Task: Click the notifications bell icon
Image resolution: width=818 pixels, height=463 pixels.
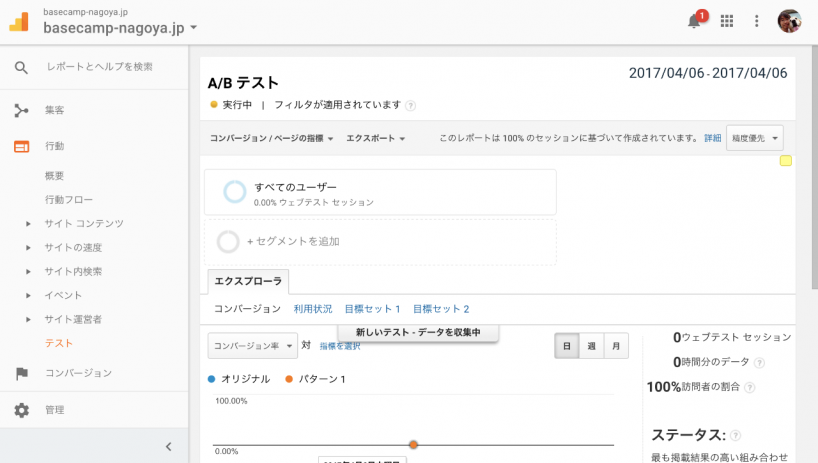Action: [x=694, y=21]
